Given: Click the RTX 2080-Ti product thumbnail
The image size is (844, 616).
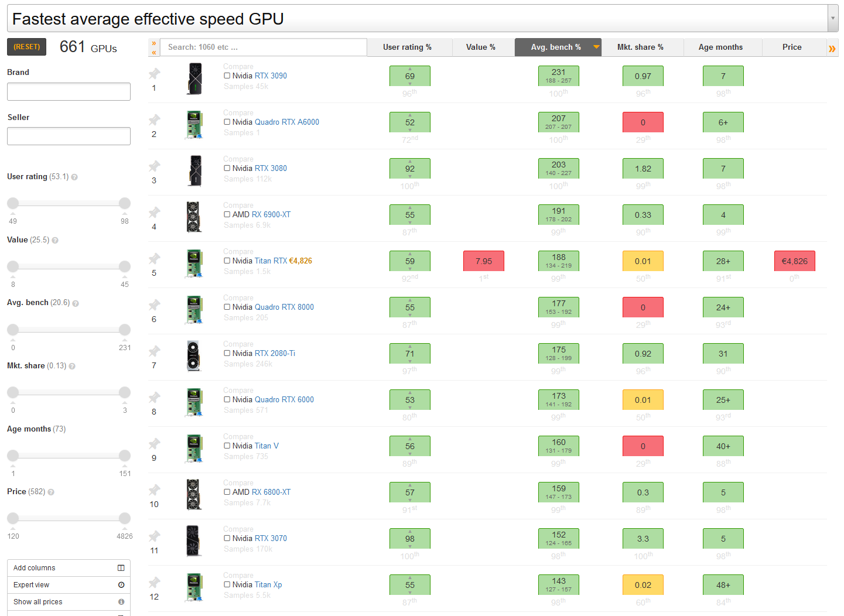Looking at the screenshot, I should (x=194, y=356).
